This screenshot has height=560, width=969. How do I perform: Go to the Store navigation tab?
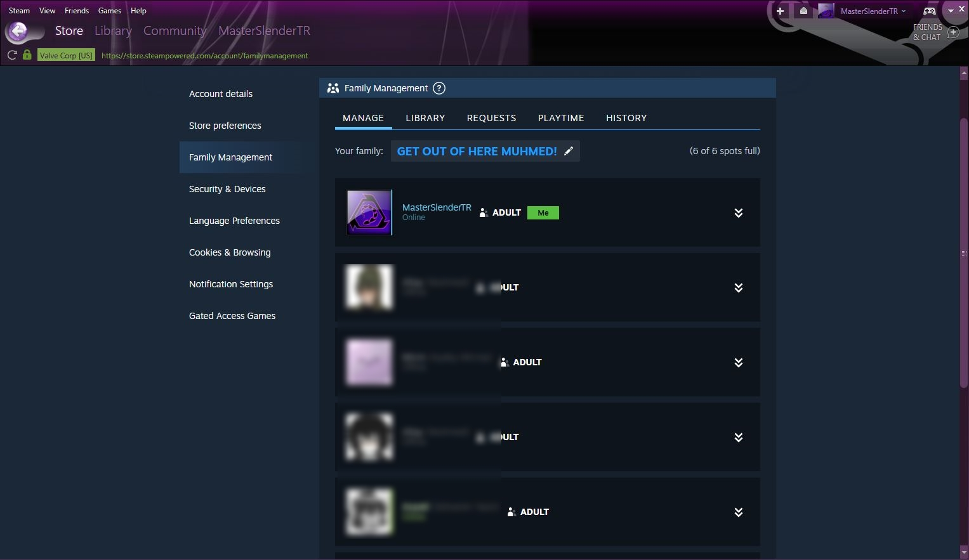(x=69, y=30)
